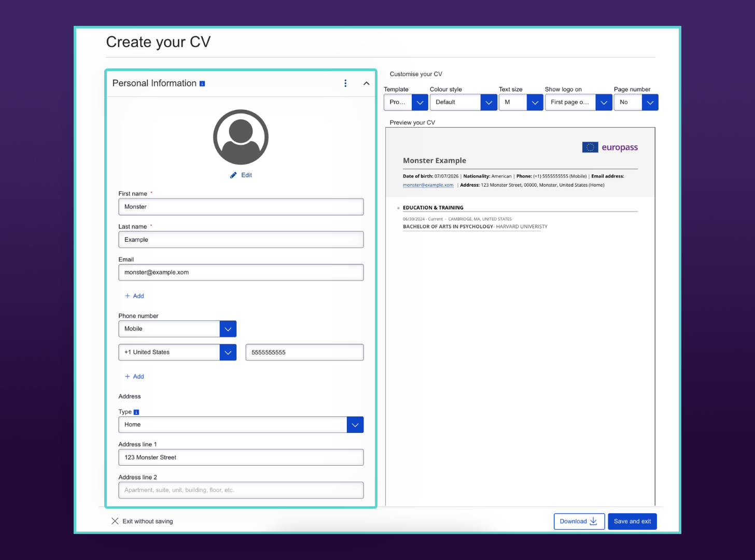Screen dimensions: 755x560
Task: Add another email address
Action: pyautogui.click(x=134, y=296)
